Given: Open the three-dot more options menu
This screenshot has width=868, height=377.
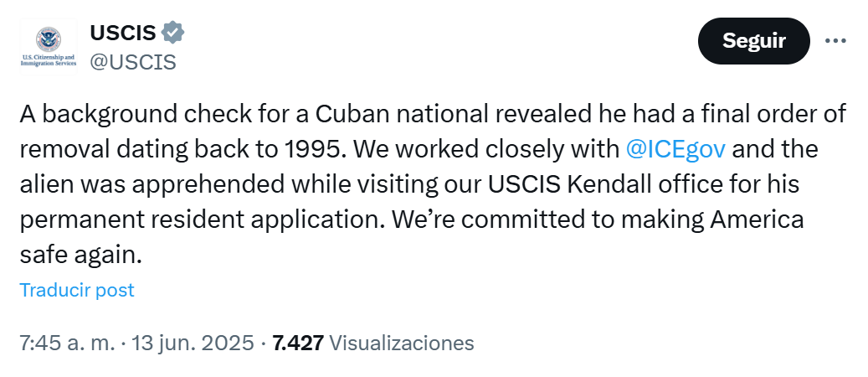Looking at the screenshot, I should (x=835, y=41).
